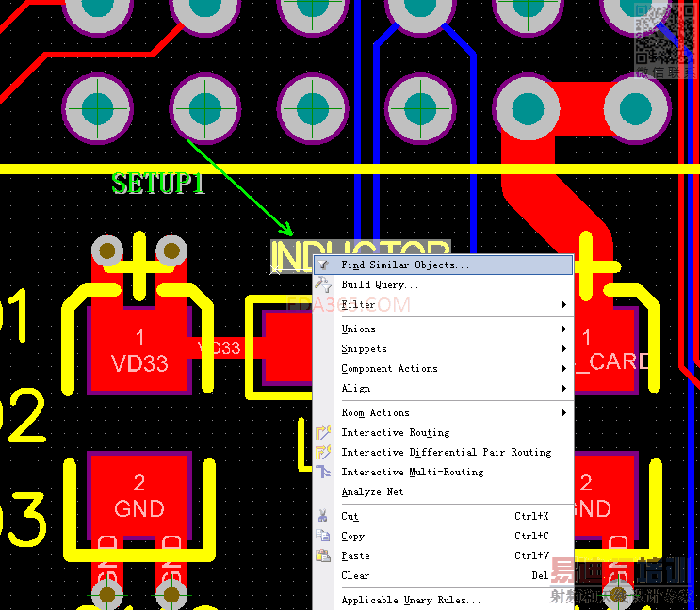
Task: Expand the Align submenu arrow
Action: point(564,389)
